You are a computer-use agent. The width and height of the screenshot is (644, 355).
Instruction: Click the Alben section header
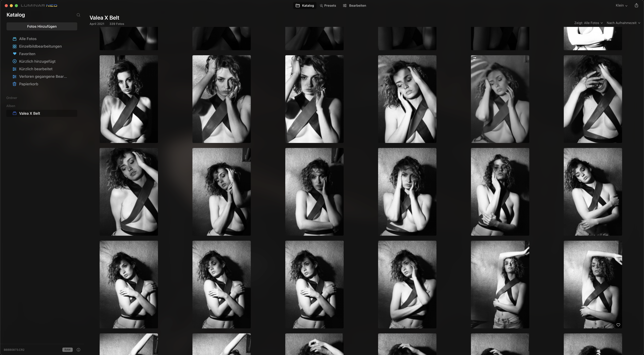tap(11, 106)
